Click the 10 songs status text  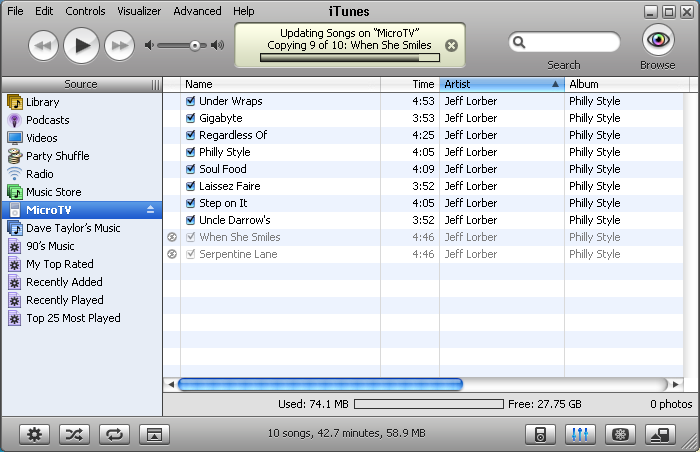click(x=346, y=433)
